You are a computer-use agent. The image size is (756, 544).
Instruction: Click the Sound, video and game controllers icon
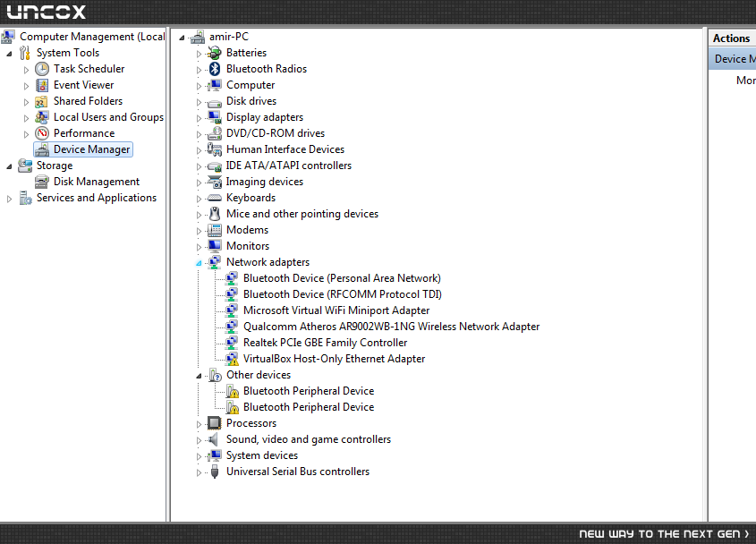click(x=213, y=439)
